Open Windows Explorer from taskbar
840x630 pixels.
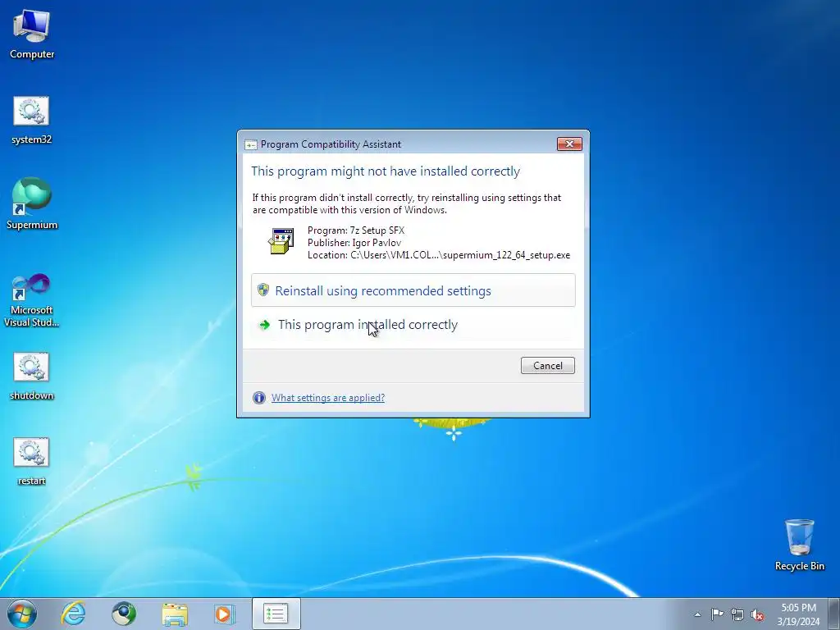pyautogui.click(x=175, y=614)
